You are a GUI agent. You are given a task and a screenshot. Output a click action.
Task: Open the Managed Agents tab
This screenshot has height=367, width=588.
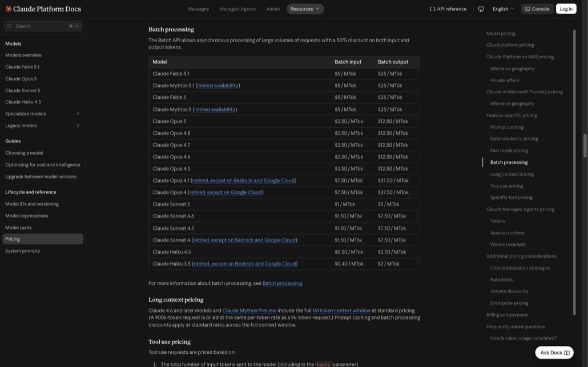pos(237,9)
